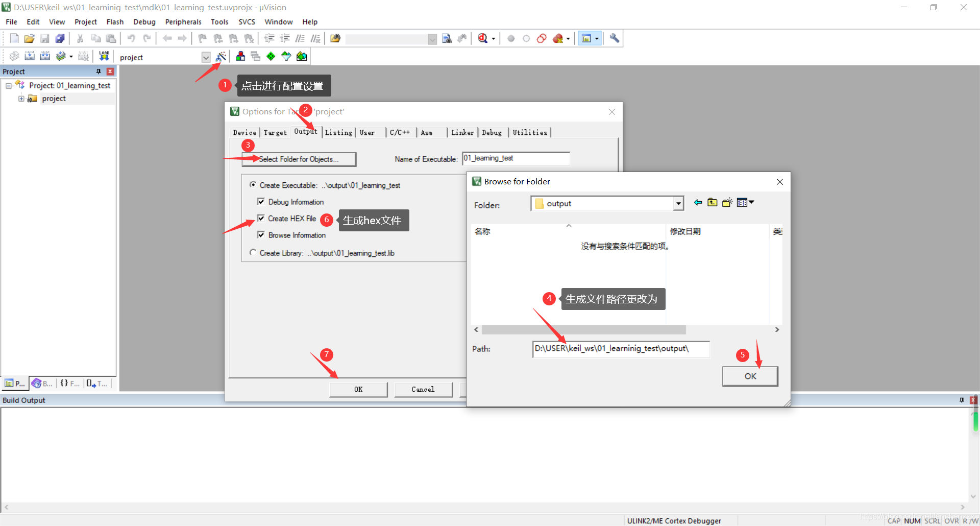The height and width of the screenshot is (526, 980).
Task: Switch to the Books tab in Project panel
Action: point(42,384)
